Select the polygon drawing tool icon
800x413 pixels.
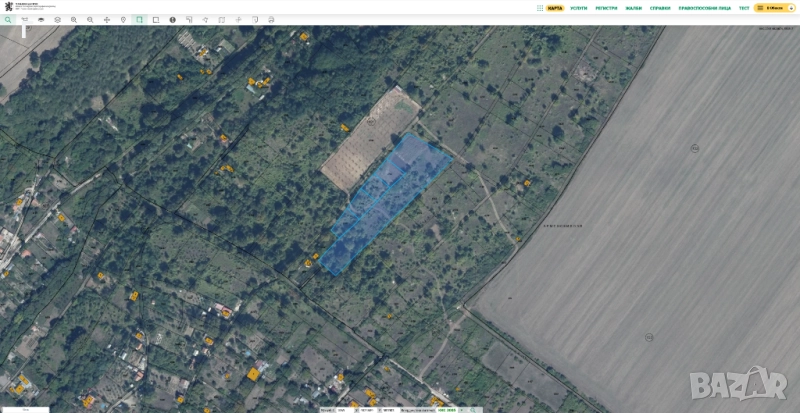pyautogui.click(x=205, y=20)
